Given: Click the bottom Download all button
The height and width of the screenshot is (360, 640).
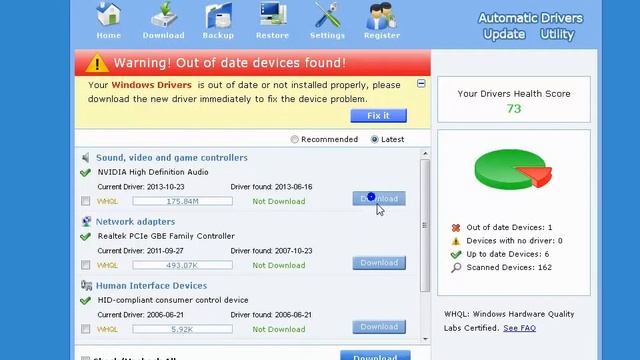Looking at the screenshot, I should (375, 355).
